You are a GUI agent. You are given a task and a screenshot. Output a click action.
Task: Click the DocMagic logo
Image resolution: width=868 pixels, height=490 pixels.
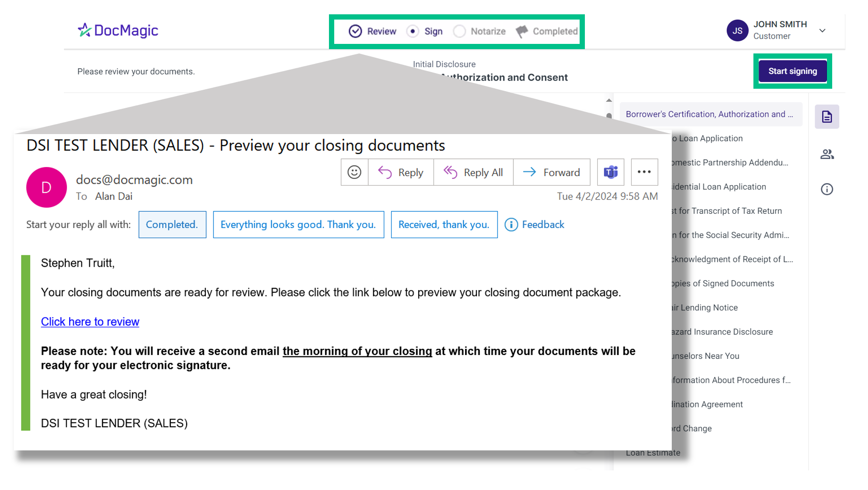pos(118,31)
